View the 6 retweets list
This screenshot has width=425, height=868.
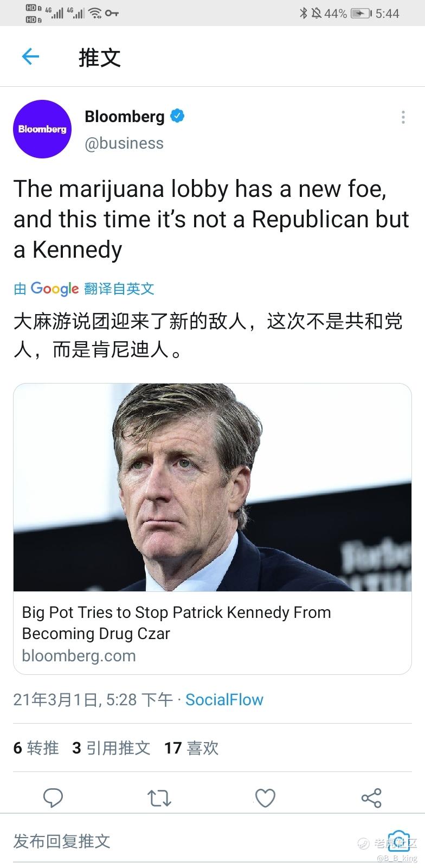pos(36,748)
